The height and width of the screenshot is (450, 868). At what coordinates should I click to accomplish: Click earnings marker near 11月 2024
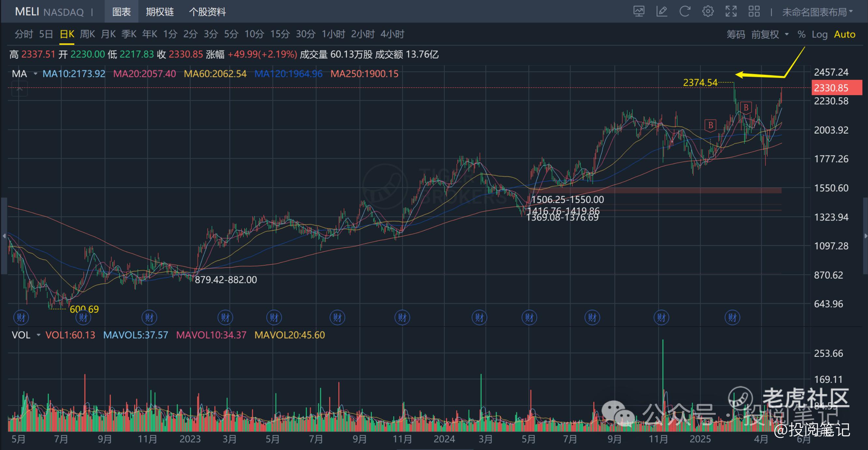point(661,317)
